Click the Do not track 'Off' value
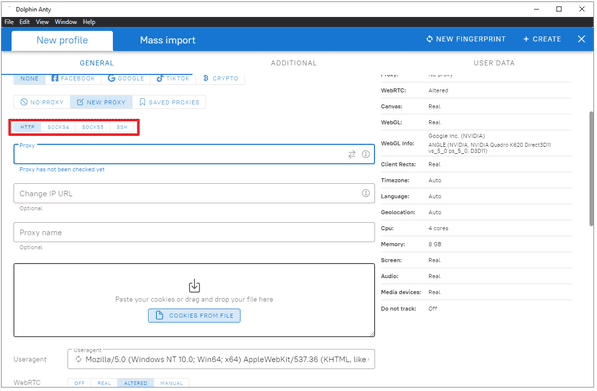This screenshot has width=597, height=391. click(x=433, y=309)
